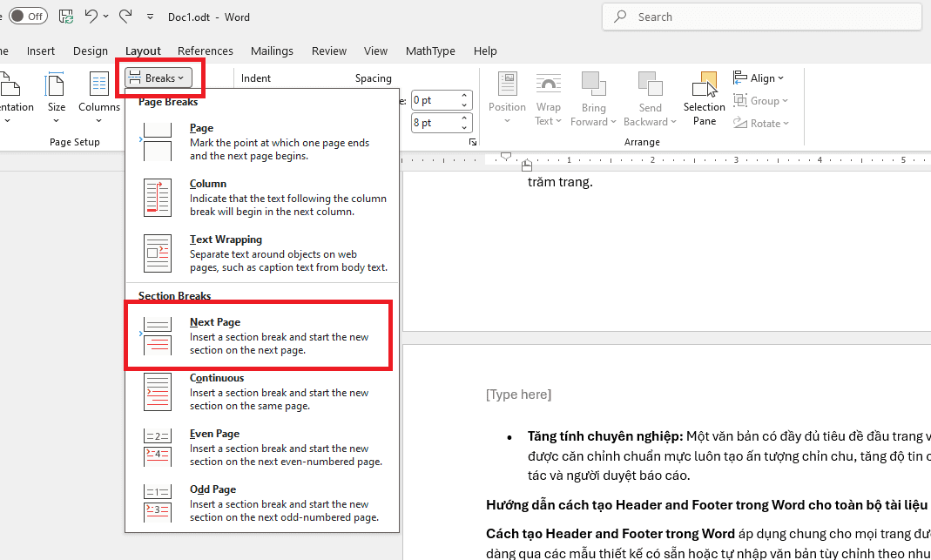Screen dimensions: 931x560
Task: Click the Bring Forward icon
Action: coord(593,84)
